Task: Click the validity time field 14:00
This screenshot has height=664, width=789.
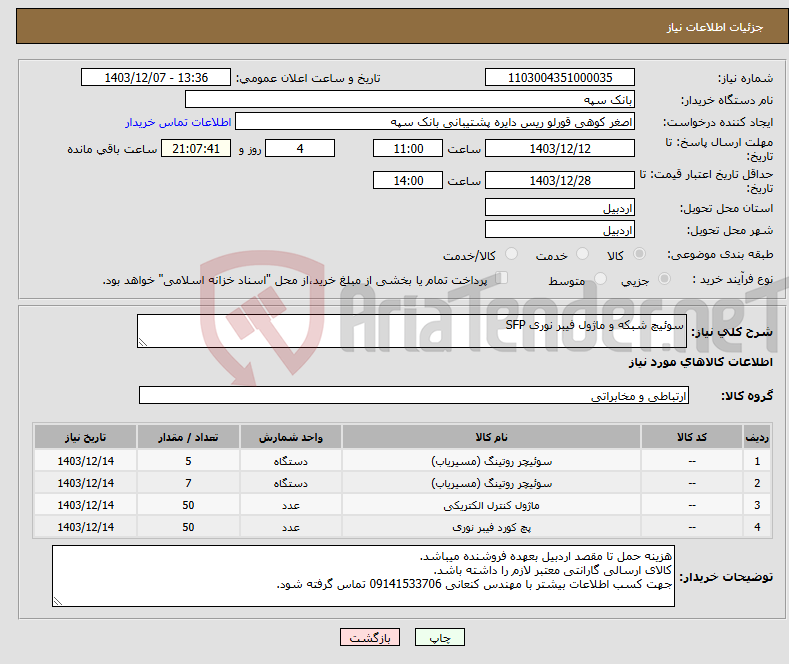Action: [408, 180]
